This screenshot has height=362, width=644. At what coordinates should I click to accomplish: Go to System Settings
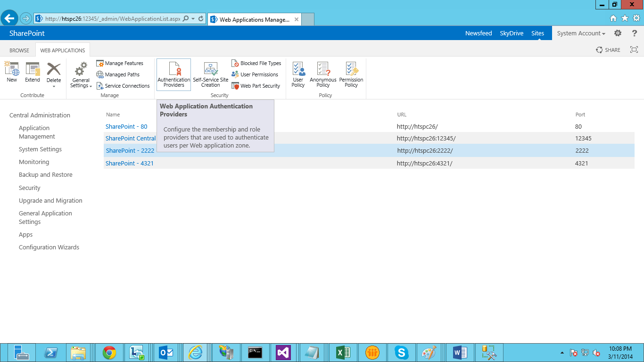(x=40, y=149)
